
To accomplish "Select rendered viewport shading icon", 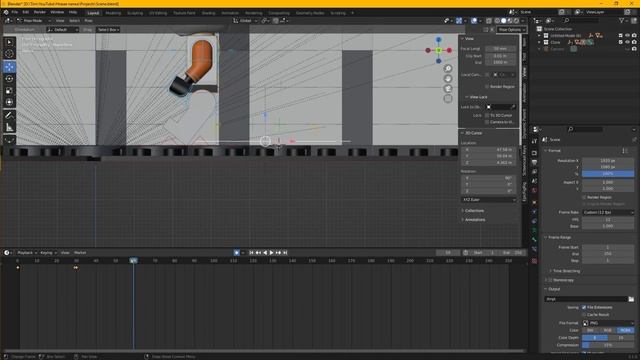I will pyautogui.click(x=516, y=20).
